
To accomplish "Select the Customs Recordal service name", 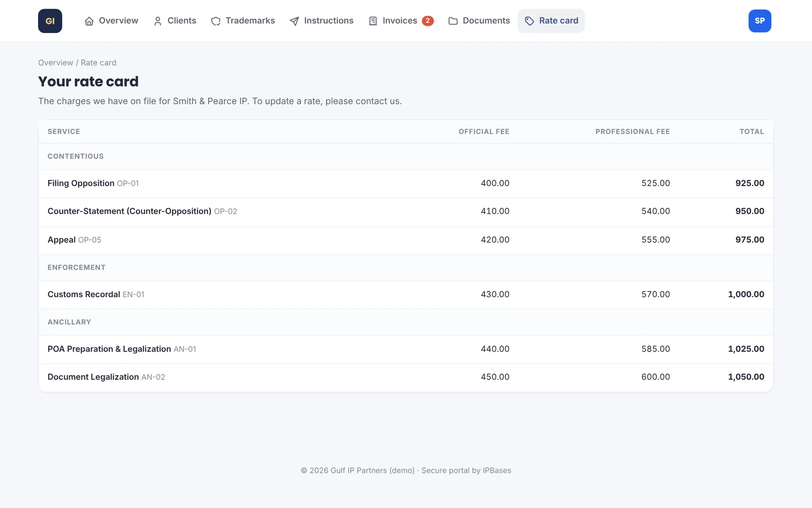I will click(84, 295).
